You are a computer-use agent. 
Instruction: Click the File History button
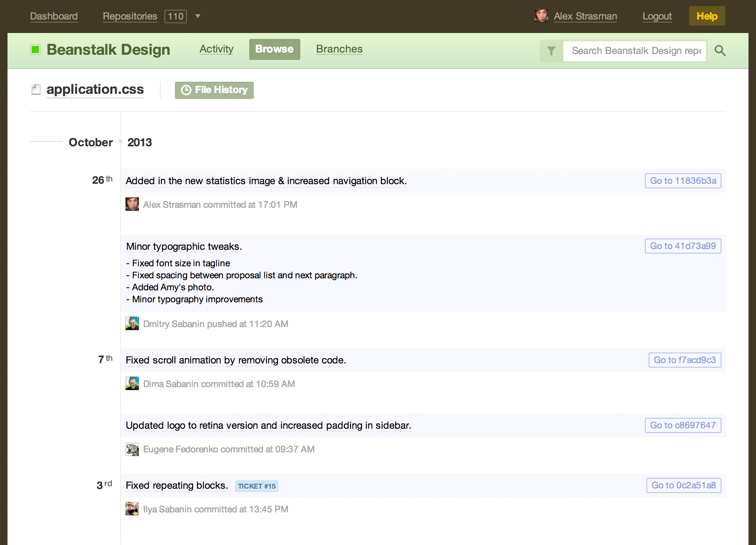[x=214, y=90]
